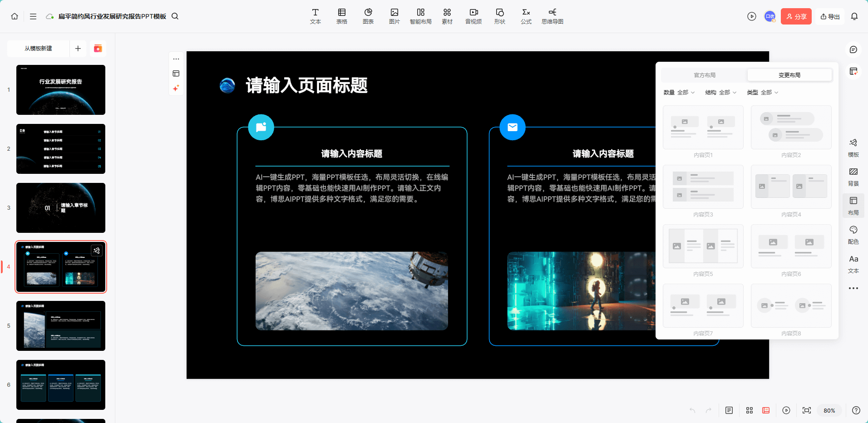Click the 导出 export button
The image size is (868, 423).
(830, 16)
